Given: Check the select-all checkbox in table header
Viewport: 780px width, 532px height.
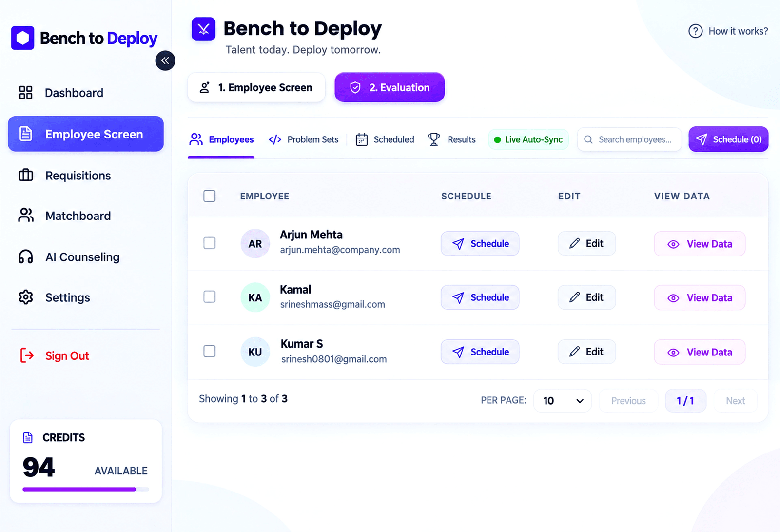Looking at the screenshot, I should coord(210,196).
